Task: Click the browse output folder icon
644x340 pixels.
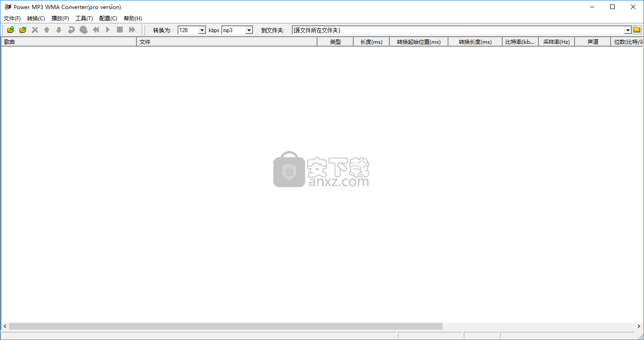Action: coord(637,30)
